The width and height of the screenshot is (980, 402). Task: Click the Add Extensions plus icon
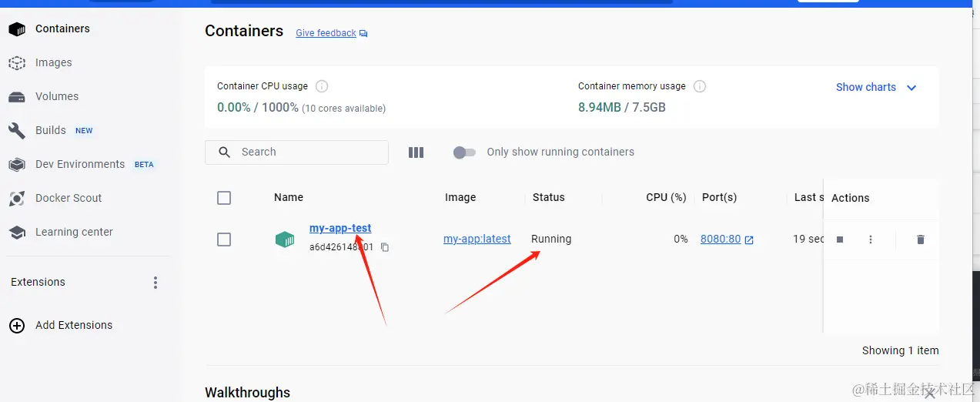coord(17,326)
